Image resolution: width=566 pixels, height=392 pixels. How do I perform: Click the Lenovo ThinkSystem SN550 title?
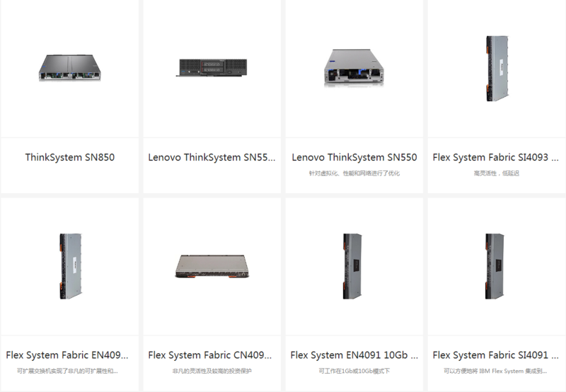[x=354, y=157]
